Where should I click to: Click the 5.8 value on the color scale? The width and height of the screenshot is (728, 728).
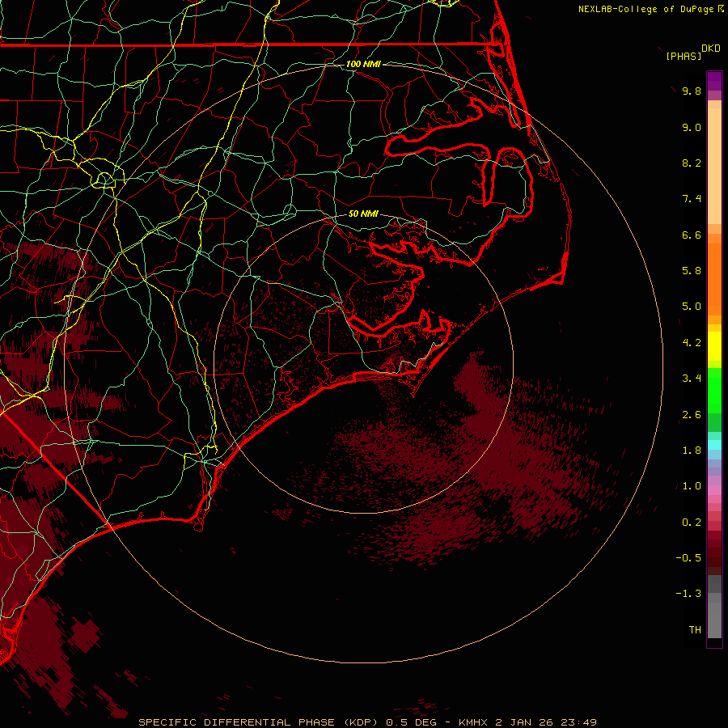tap(692, 271)
